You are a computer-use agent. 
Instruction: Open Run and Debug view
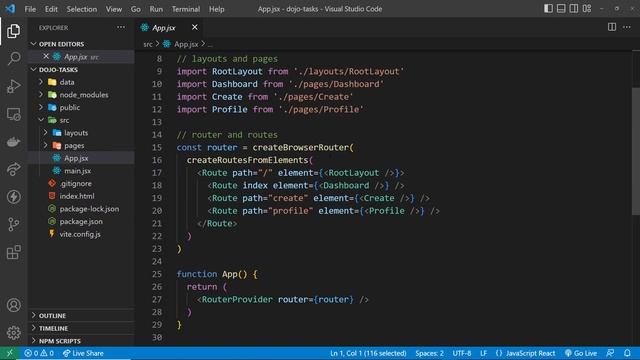coord(13,86)
